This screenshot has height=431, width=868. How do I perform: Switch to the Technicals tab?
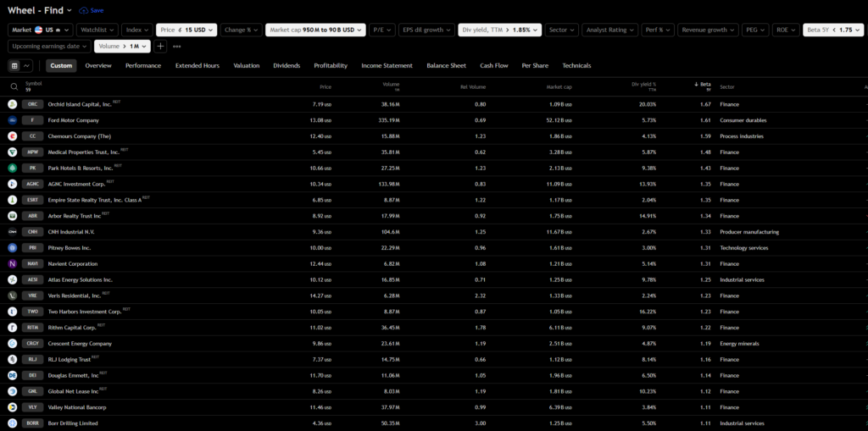pyautogui.click(x=576, y=66)
